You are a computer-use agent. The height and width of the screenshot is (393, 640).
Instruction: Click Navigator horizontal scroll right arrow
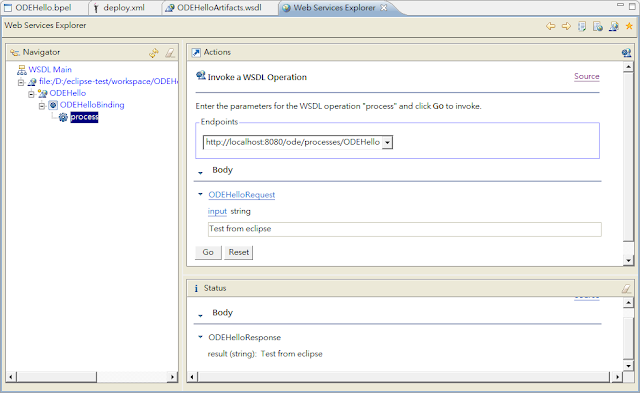coord(173,377)
